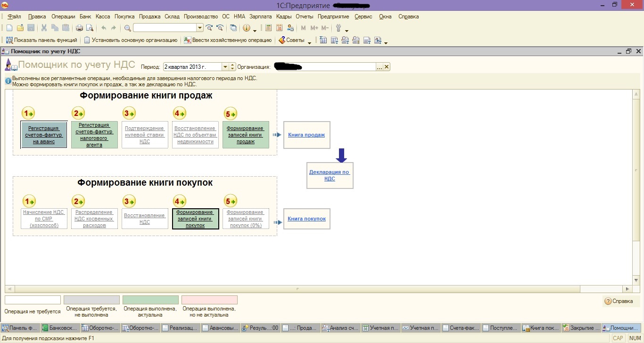
Task: Click the question mark icon on Справка button
Action: click(608, 301)
